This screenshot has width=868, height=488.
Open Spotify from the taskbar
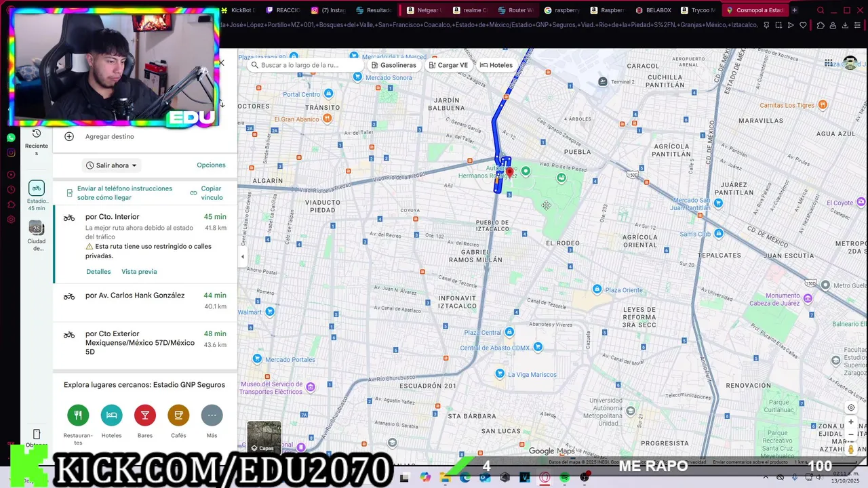pyautogui.click(x=565, y=478)
